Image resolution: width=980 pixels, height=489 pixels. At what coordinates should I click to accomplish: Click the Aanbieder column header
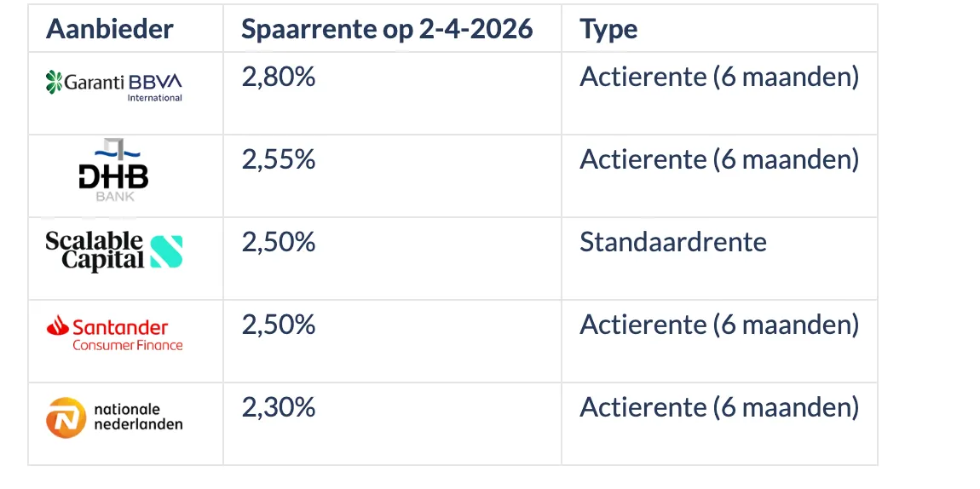(109, 29)
